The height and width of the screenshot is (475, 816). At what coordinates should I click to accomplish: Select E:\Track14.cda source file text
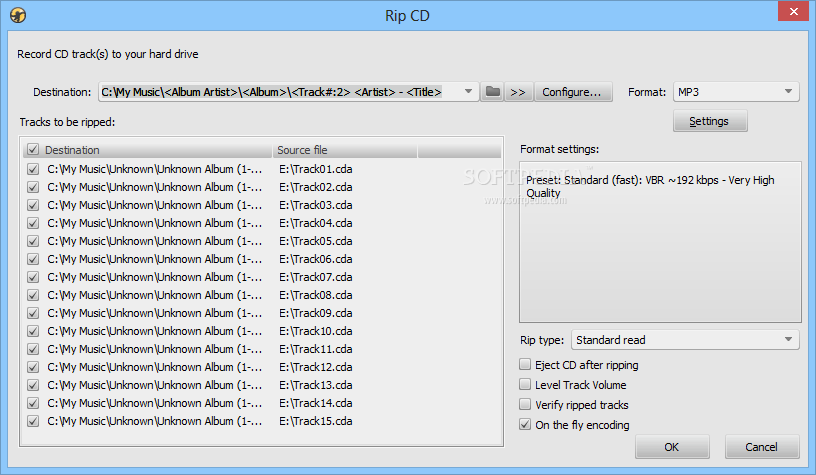pos(316,403)
